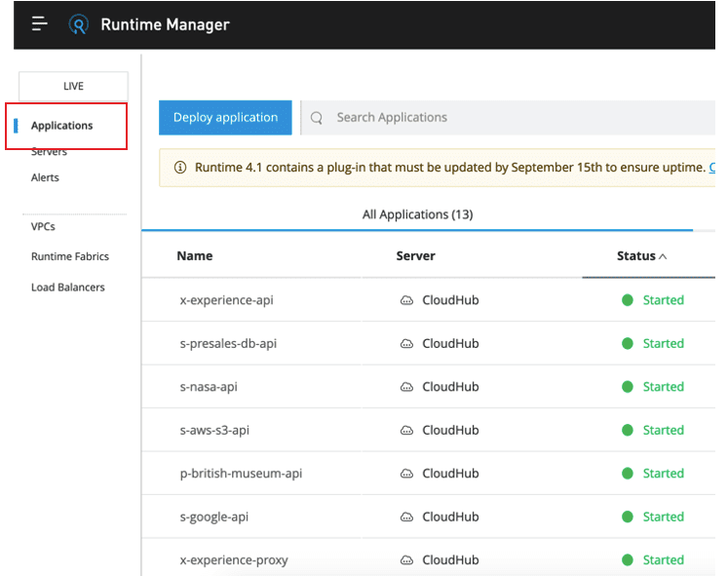Open the p-british-museum-api application
728x576 pixels.
point(241,474)
